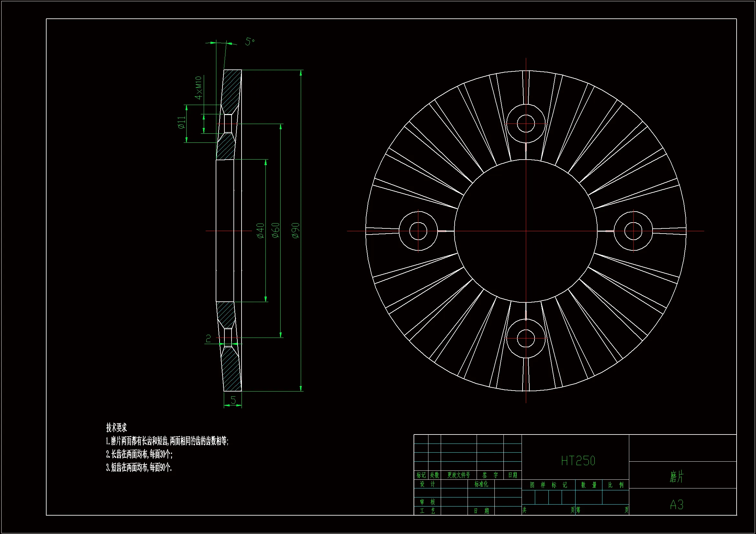Click the bottom bolt hole in front view
Screen dimensions: 756x534
525,339
